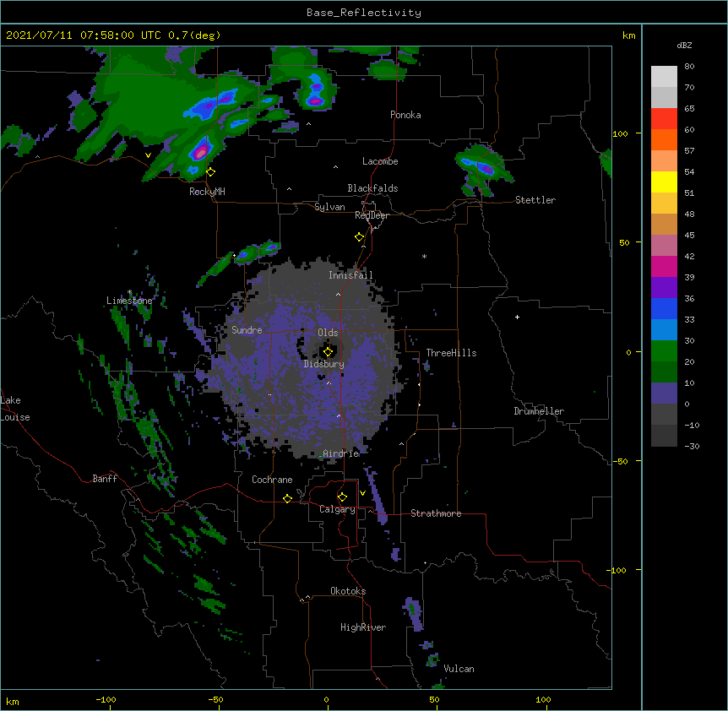
Task: Click the ThreeHills label
Action: coord(451,353)
